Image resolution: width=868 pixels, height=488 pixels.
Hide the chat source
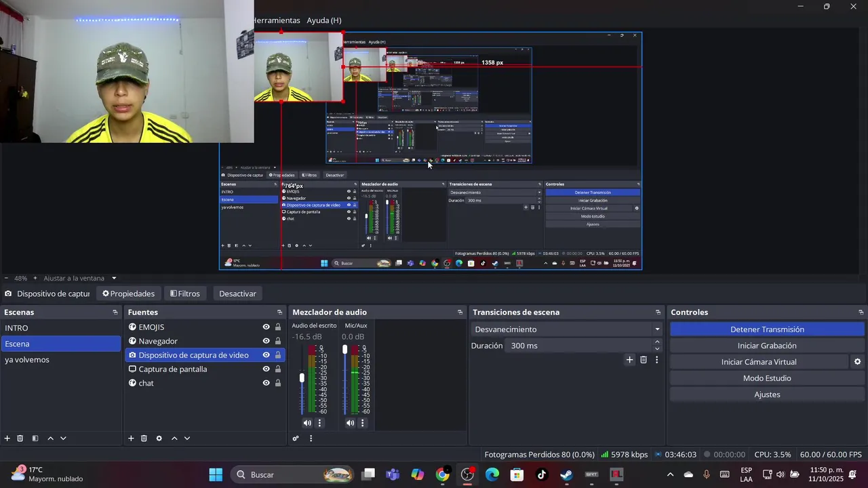[266, 383]
